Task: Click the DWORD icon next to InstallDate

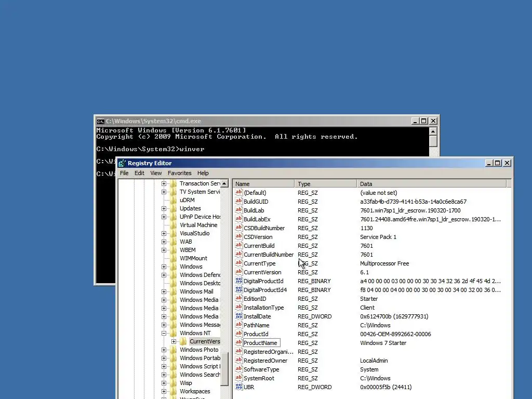Action: (x=239, y=316)
